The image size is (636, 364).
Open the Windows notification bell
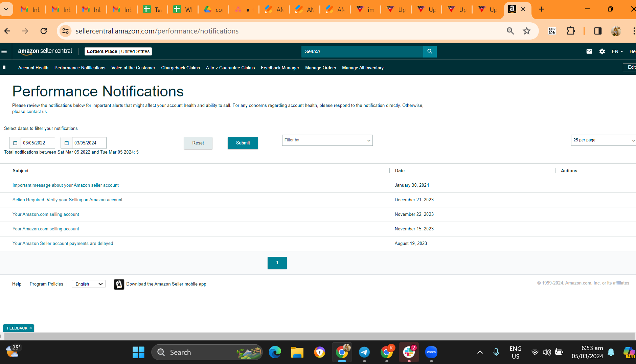pyautogui.click(x=611, y=352)
